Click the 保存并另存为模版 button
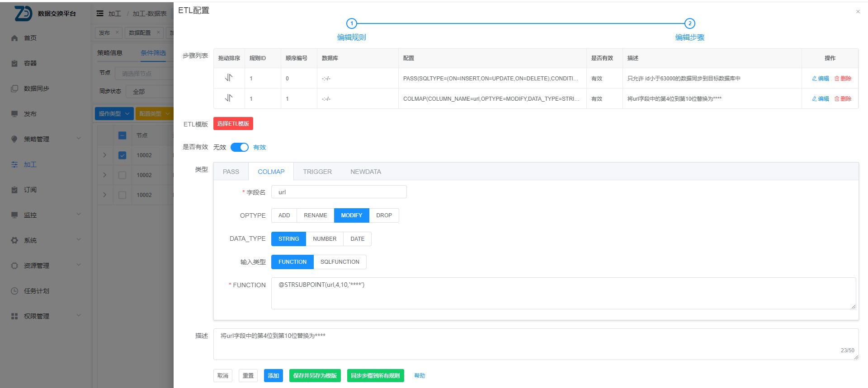 [315, 376]
